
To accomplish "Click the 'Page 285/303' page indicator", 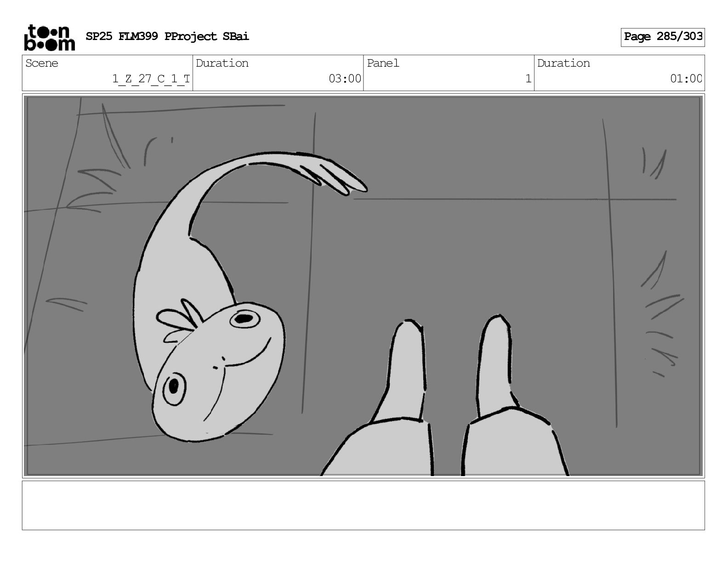I will point(663,37).
